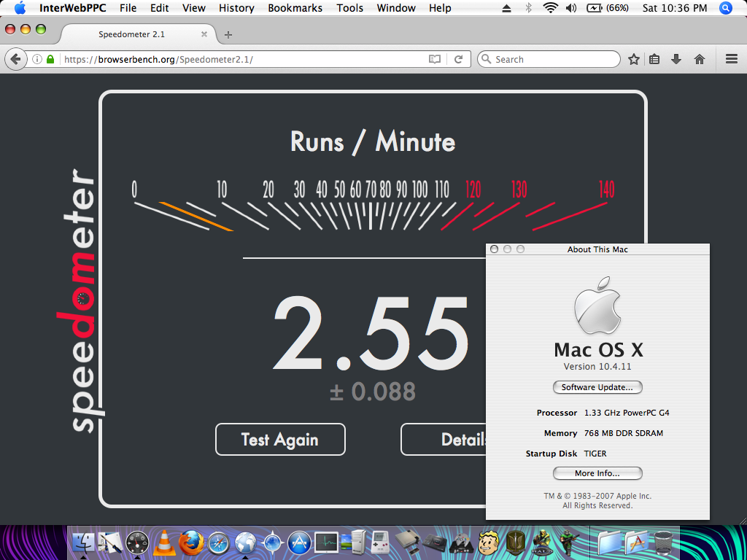The image size is (747, 560).
Task: Click the eject icon in menu bar
Action: [507, 8]
